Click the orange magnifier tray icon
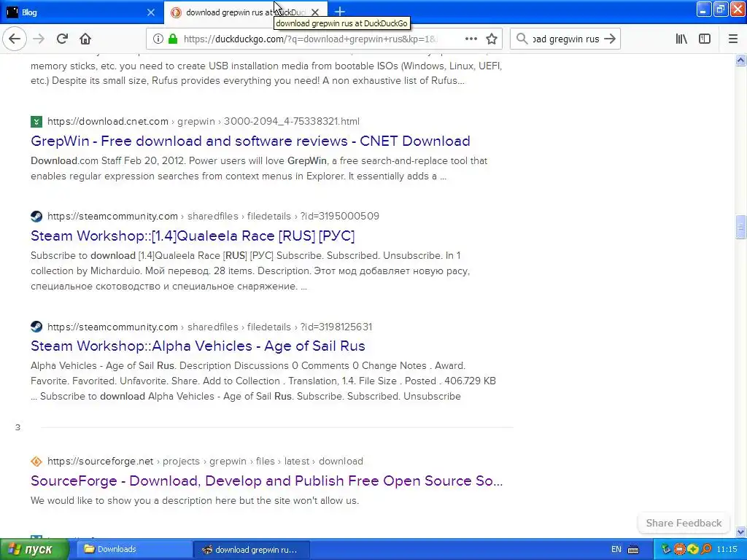Image resolution: width=747 pixels, height=560 pixels. click(x=706, y=550)
